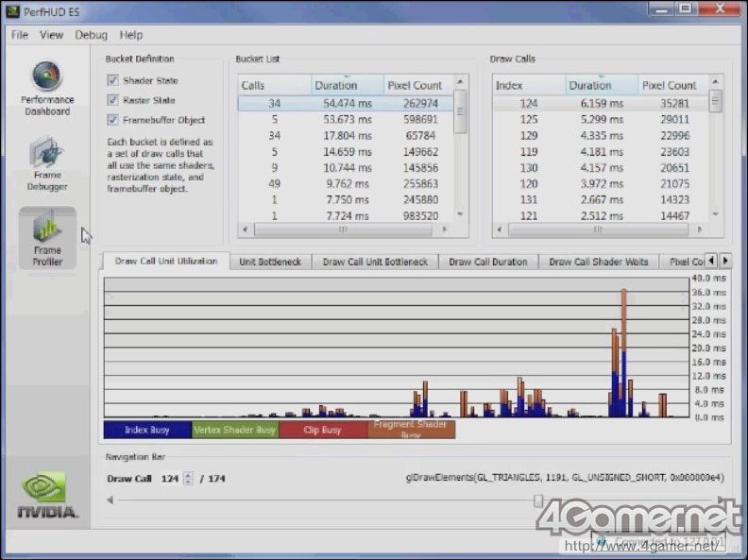This screenshot has width=748, height=560.
Task: Click the tallest bar in utilization chart
Action: coord(623,353)
